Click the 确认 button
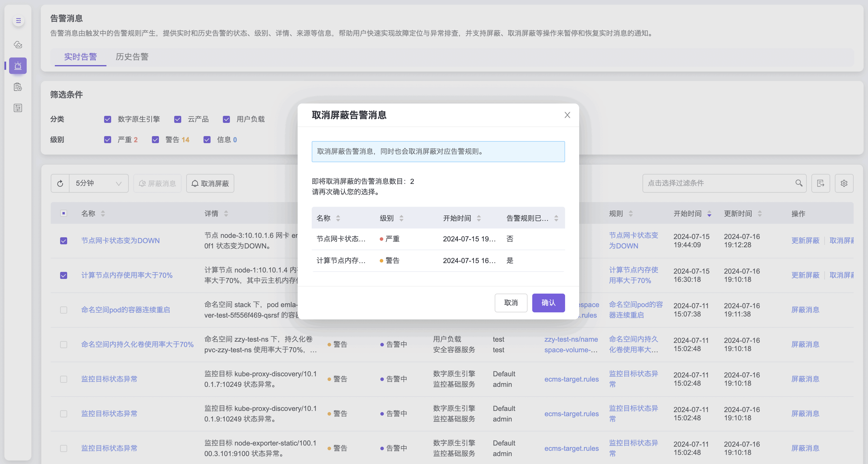Viewport: 868px width, 464px height. pos(548,303)
